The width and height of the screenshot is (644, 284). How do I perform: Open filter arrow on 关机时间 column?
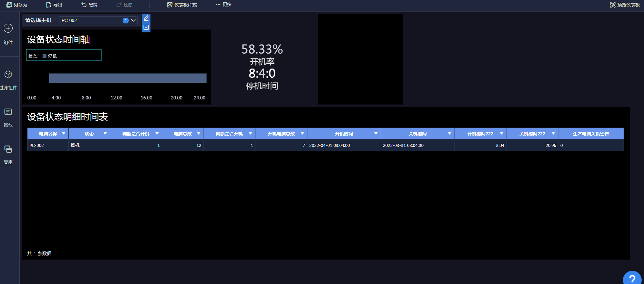(449, 134)
